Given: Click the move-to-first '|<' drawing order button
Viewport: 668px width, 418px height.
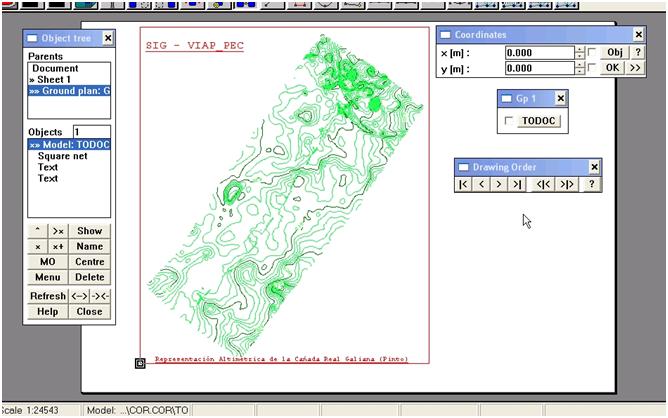Looking at the screenshot, I should (464, 185).
